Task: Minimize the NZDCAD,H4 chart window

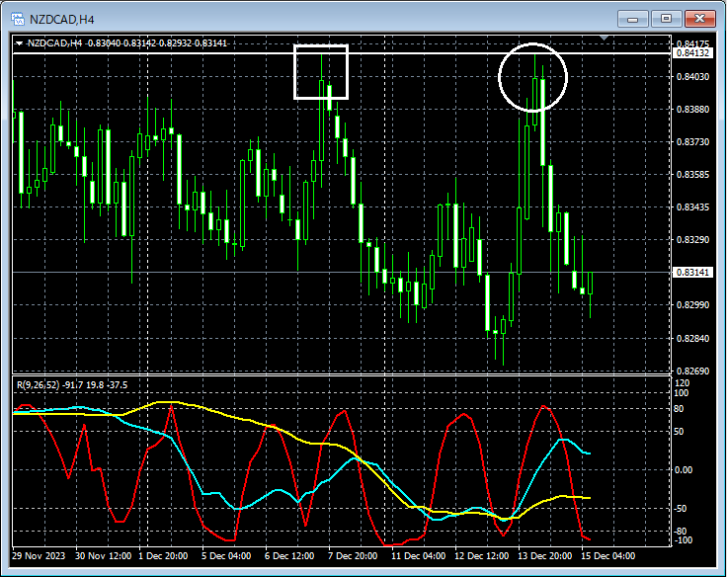Action: [632, 19]
